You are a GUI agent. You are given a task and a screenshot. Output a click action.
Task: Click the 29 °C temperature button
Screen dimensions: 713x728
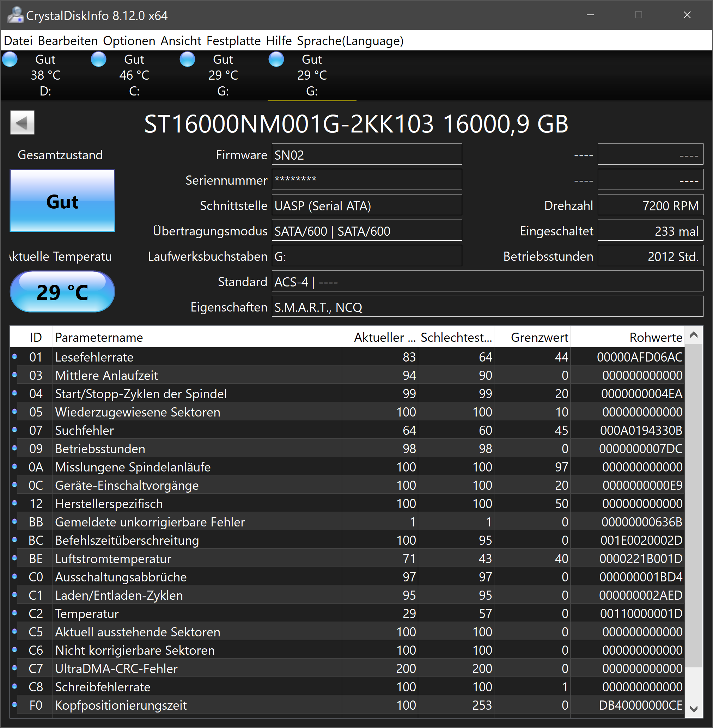pyautogui.click(x=62, y=292)
